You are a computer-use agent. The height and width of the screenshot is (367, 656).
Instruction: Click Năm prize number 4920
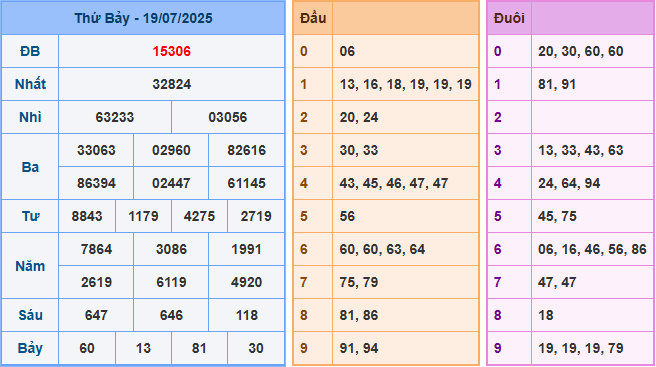246,282
